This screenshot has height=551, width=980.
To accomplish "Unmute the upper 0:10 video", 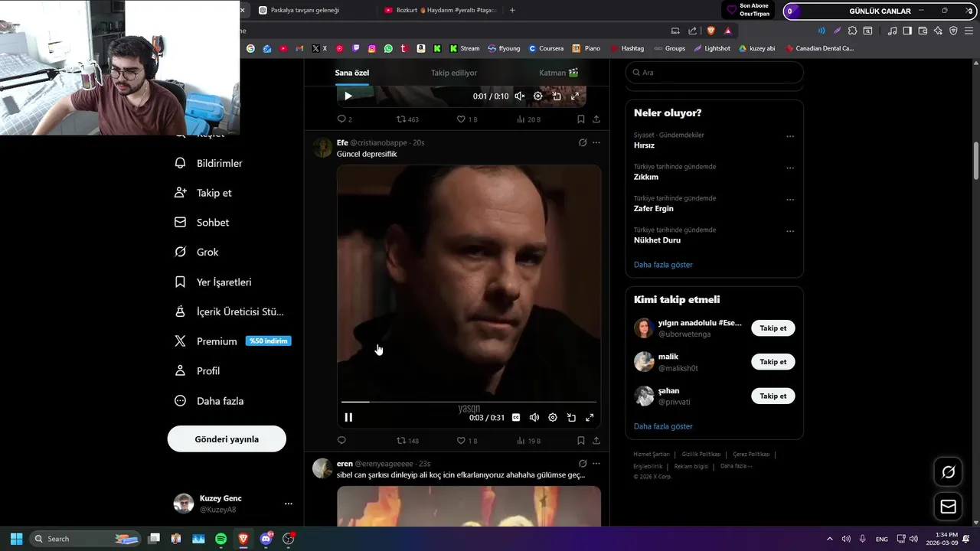I will [520, 96].
